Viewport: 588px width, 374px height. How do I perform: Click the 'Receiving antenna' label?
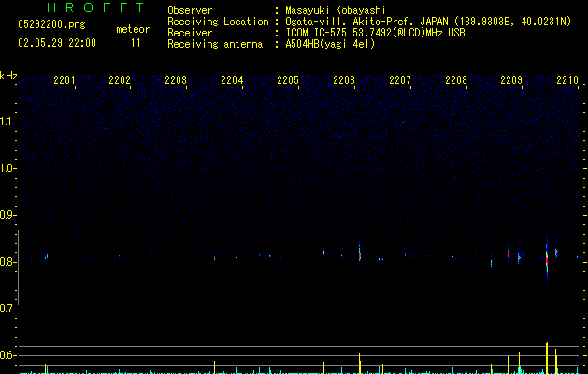[x=215, y=44]
